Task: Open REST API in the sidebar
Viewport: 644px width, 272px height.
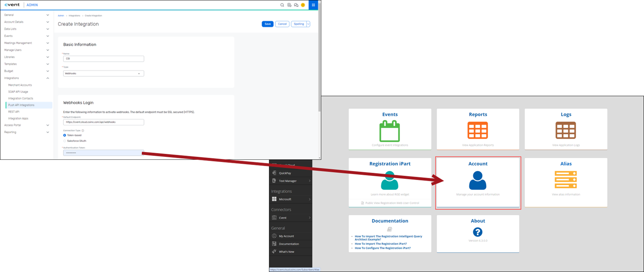Action: point(14,112)
